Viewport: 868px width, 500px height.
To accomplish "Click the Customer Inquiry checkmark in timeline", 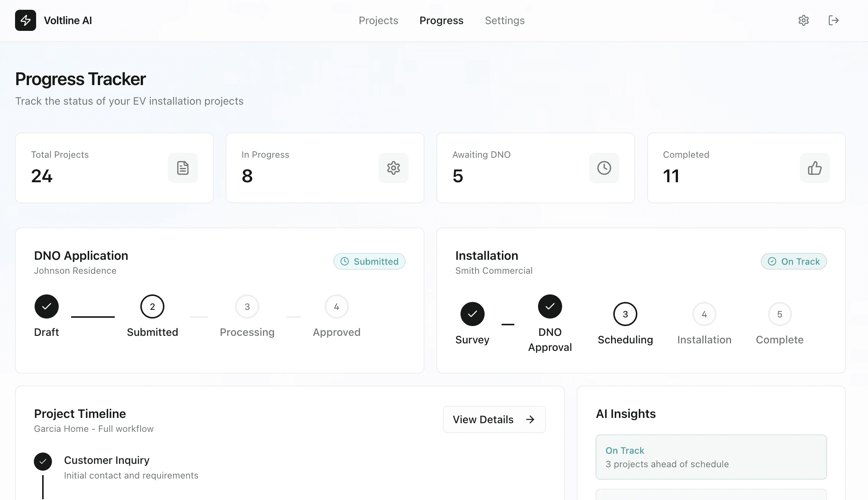I will [x=43, y=461].
